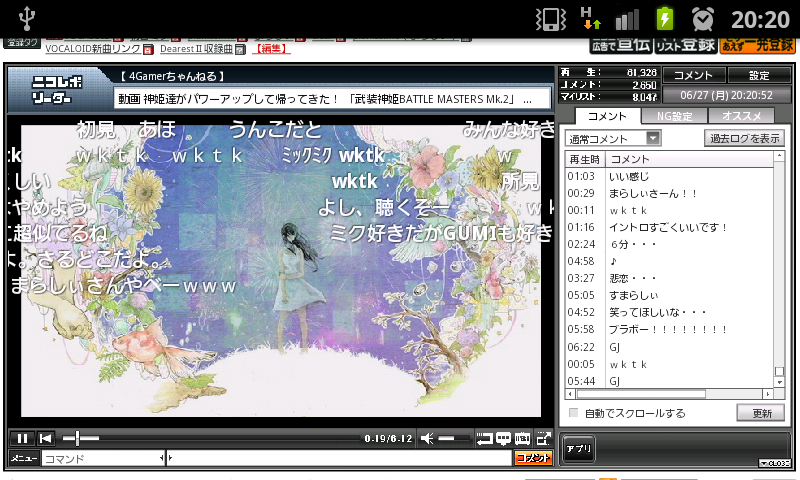The height and width of the screenshot is (480, 800).
Task: Select the wktk comment at 00:05
Action: [x=669, y=364]
